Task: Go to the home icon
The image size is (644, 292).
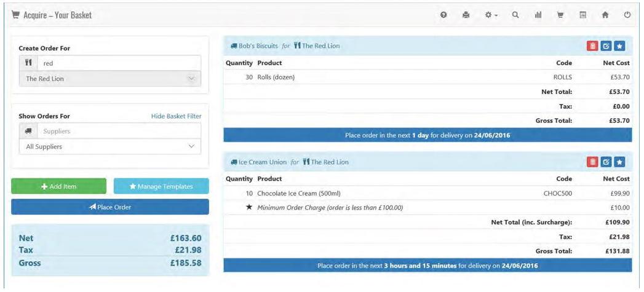Action: coord(605,15)
